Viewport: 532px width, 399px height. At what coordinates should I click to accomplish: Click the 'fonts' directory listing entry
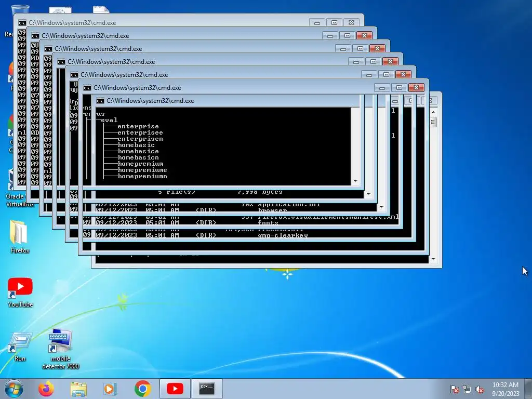pyautogui.click(x=268, y=223)
